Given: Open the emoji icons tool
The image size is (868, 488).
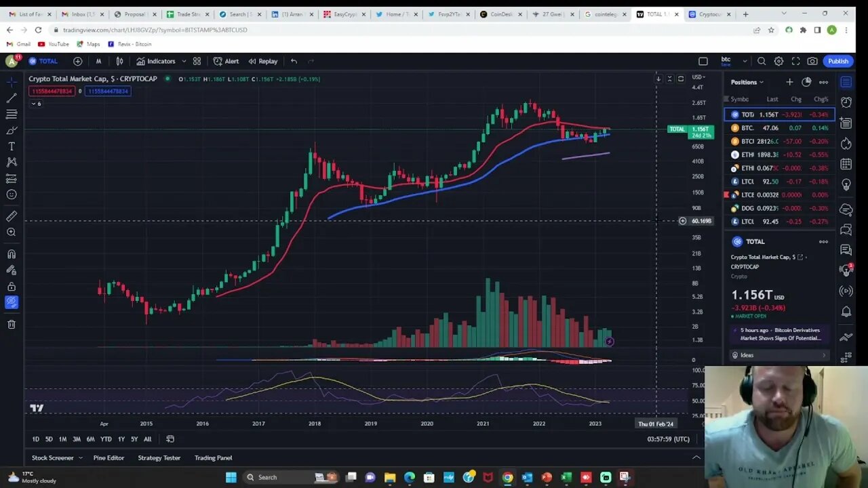Looking at the screenshot, I should [12, 195].
